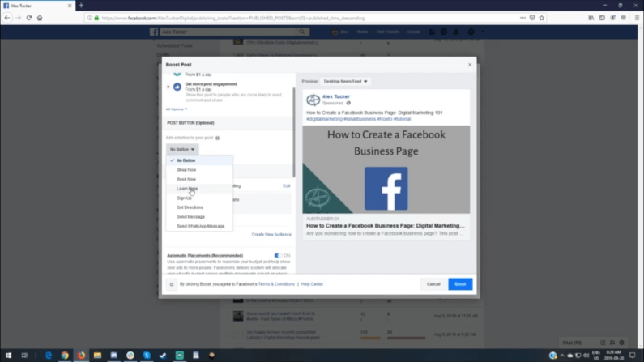Open Steam from taskbar

163,355
